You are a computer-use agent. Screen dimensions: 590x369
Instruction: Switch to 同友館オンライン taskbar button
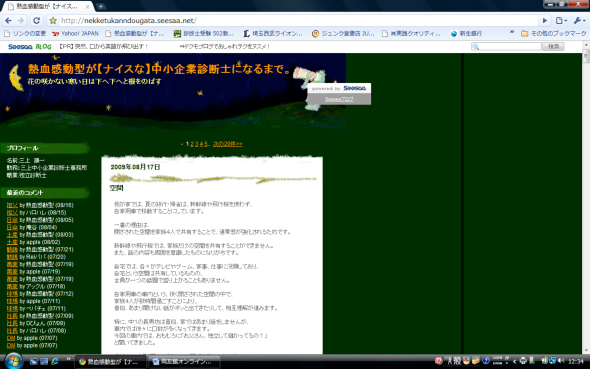pos(184,362)
